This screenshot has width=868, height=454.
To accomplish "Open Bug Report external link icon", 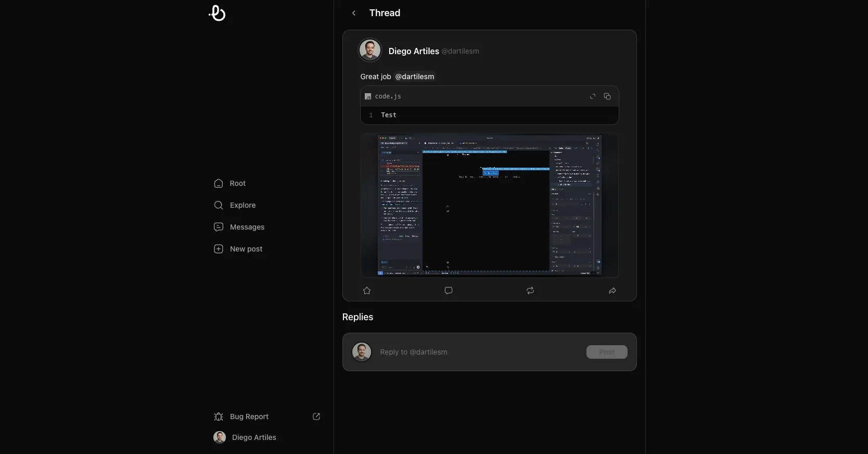I will point(316,417).
